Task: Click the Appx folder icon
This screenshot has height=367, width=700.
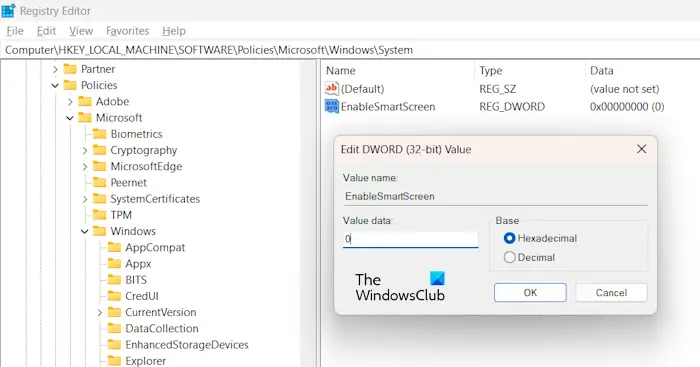Action: pos(114,264)
